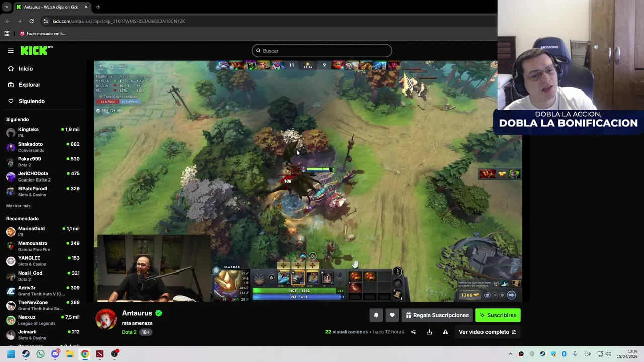
Task: Open MarinaGold's recommended channel
Action: (43, 231)
